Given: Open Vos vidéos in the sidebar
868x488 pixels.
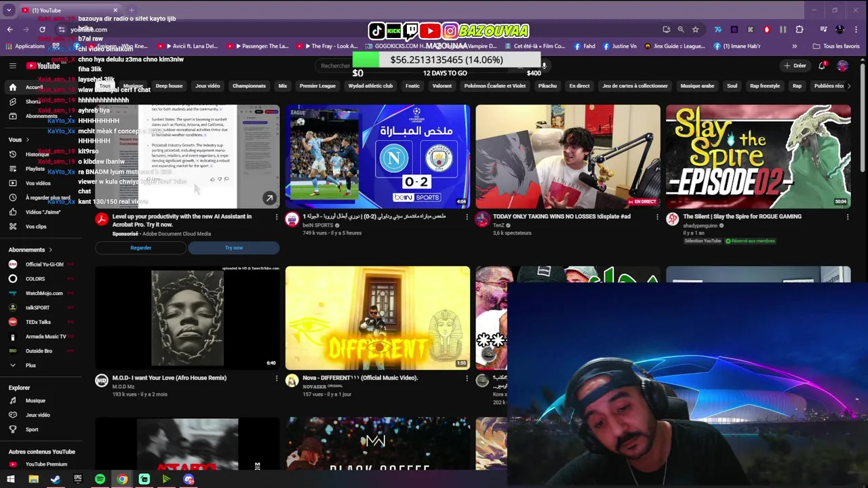Looking at the screenshot, I should 38,183.
